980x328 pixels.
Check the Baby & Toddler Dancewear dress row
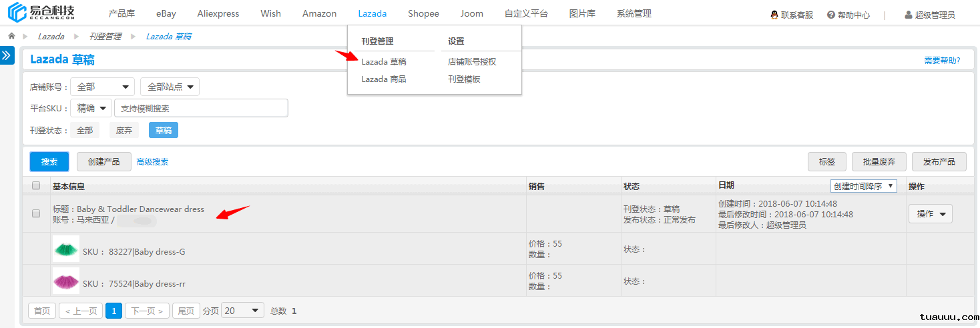[36, 213]
